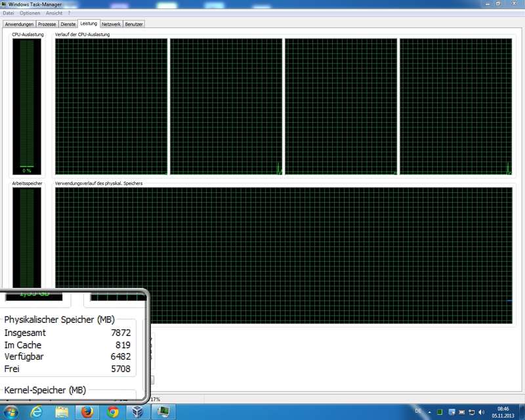
Task: Click the first CPU core history graph
Action: point(111,106)
